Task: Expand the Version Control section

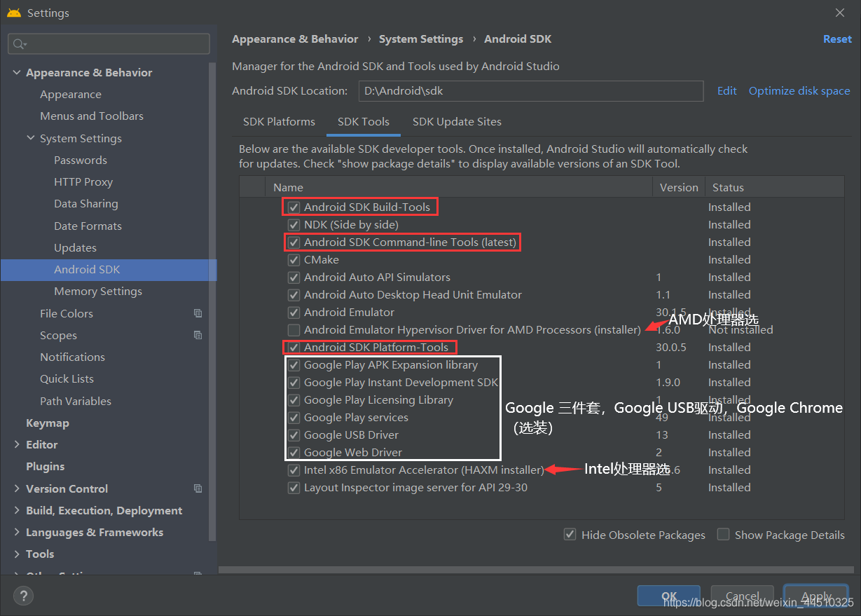Action: 16,488
